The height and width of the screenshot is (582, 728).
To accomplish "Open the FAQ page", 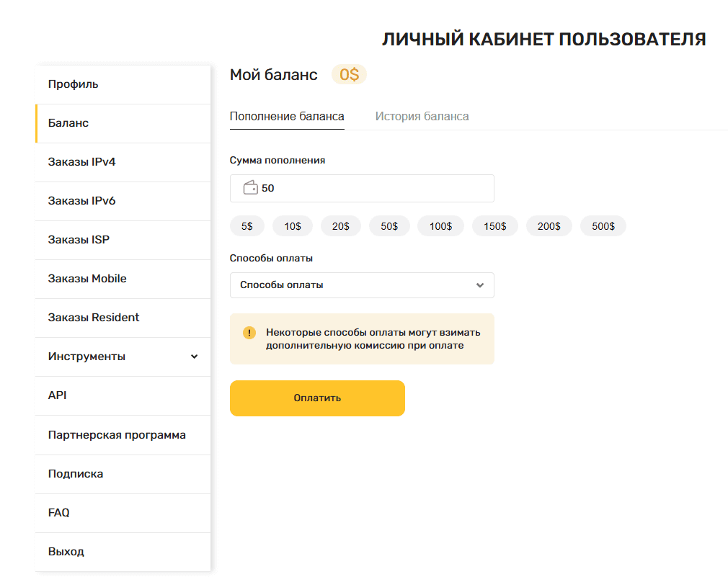I will 123,514.
